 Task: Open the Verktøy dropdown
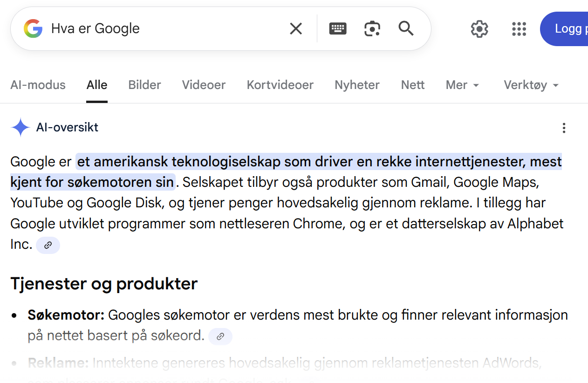tap(530, 85)
